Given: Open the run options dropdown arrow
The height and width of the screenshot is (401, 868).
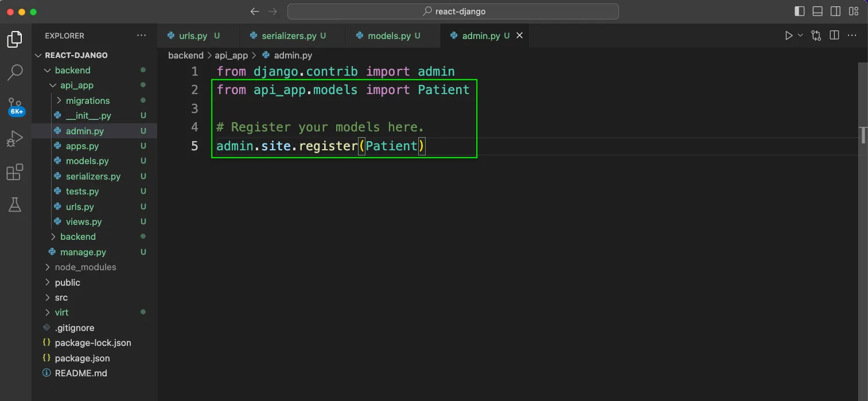Looking at the screenshot, I should (800, 36).
